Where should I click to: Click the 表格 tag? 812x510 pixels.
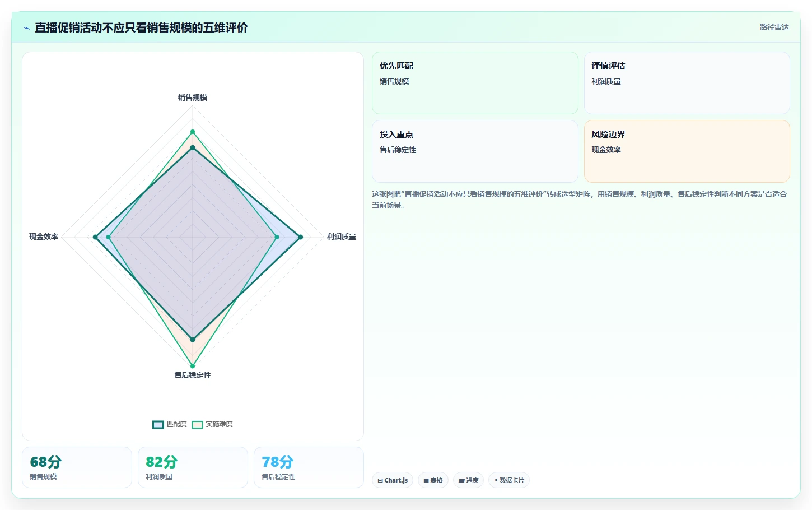click(433, 480)
